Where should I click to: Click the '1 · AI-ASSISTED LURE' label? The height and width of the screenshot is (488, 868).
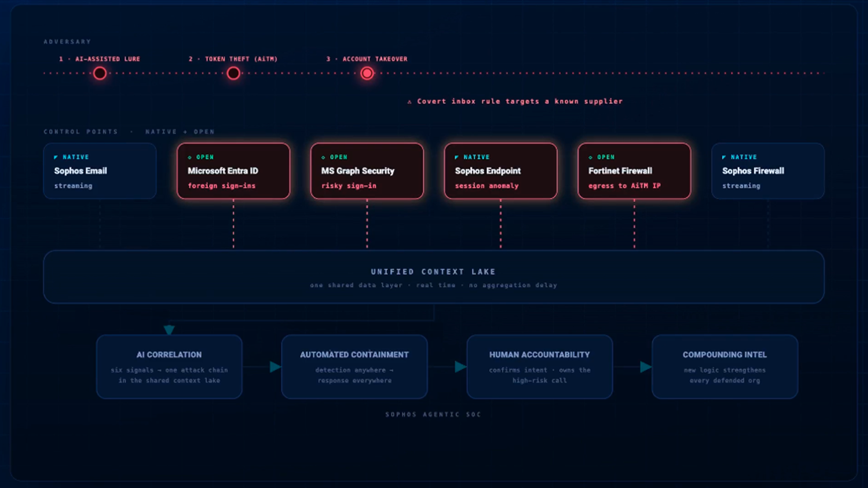[99, 59]
